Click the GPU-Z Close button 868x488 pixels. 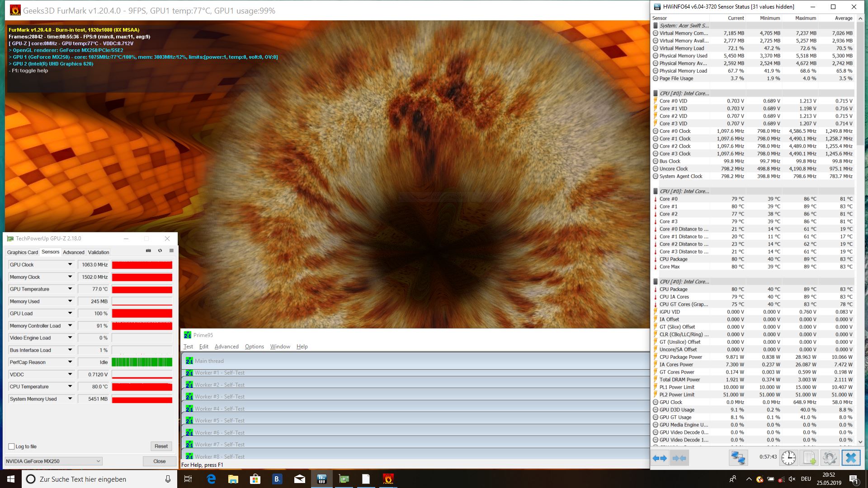[159, 461]
